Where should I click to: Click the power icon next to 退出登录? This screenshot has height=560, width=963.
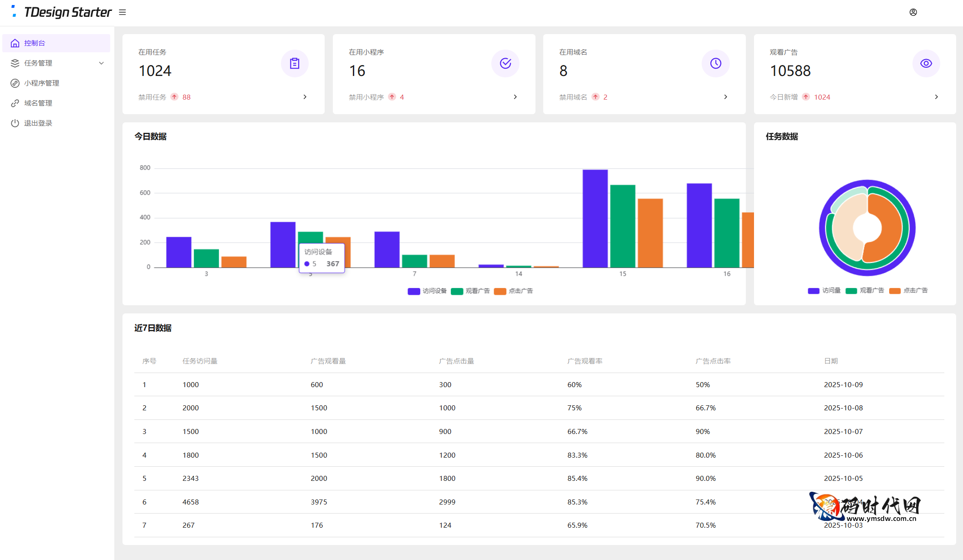pos(15,123)
